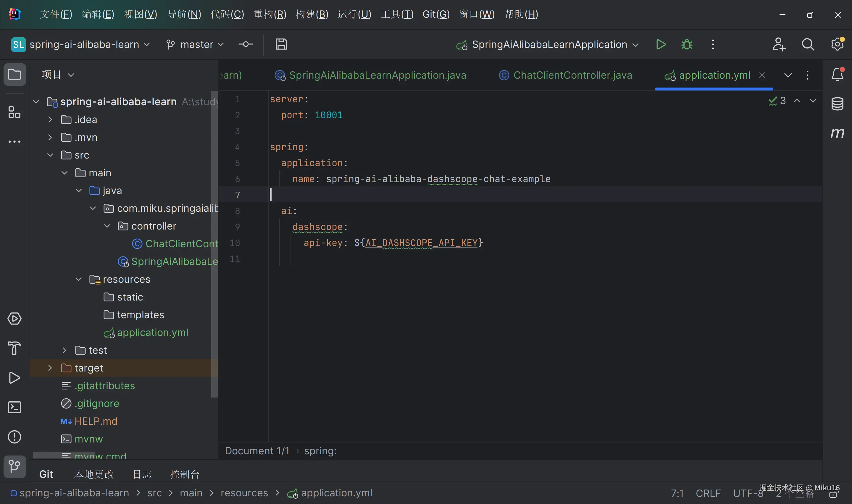Toggle the Project tool window folder icon
Viewport: 852px width, 504px height.
pos(14,74)
